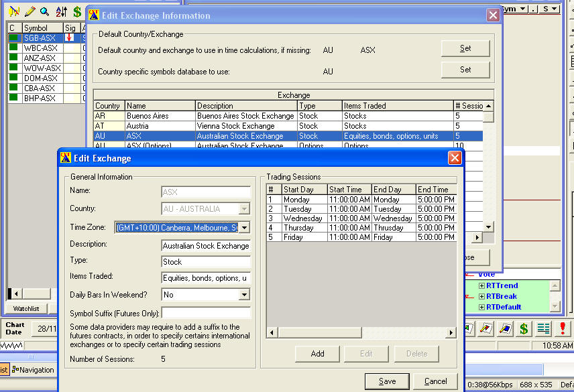Select the Buenos Aires exchange row
The width and height of the screenshot is (574, 392).
click(x=288, y=116)
